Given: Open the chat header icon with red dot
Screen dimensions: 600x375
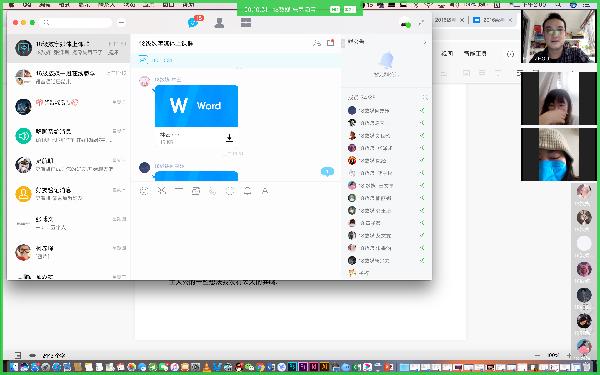Looking at the screenshot, I should click(x=331, y=43).
